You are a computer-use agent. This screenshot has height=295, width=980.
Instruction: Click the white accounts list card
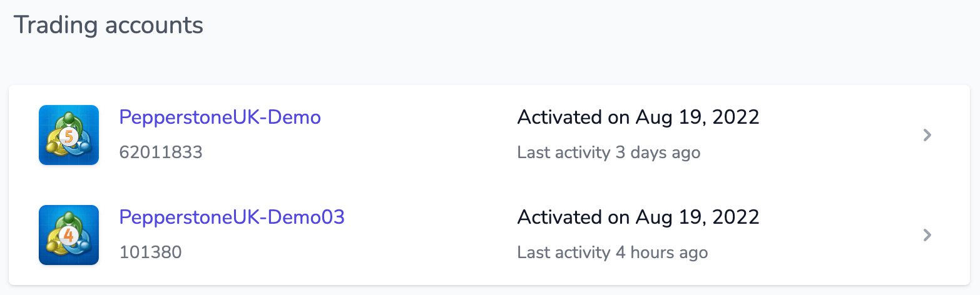489,185
